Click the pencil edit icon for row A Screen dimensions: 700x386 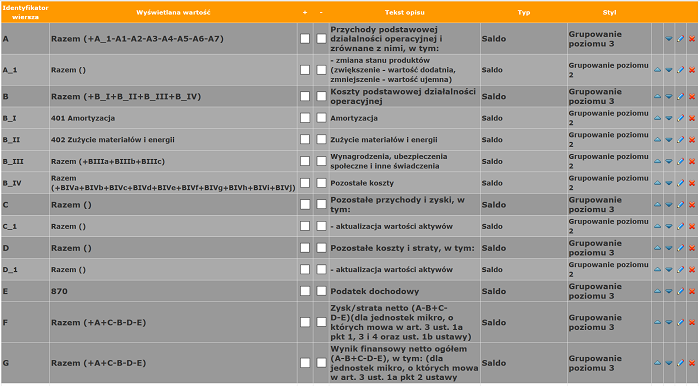coord(680,39)
